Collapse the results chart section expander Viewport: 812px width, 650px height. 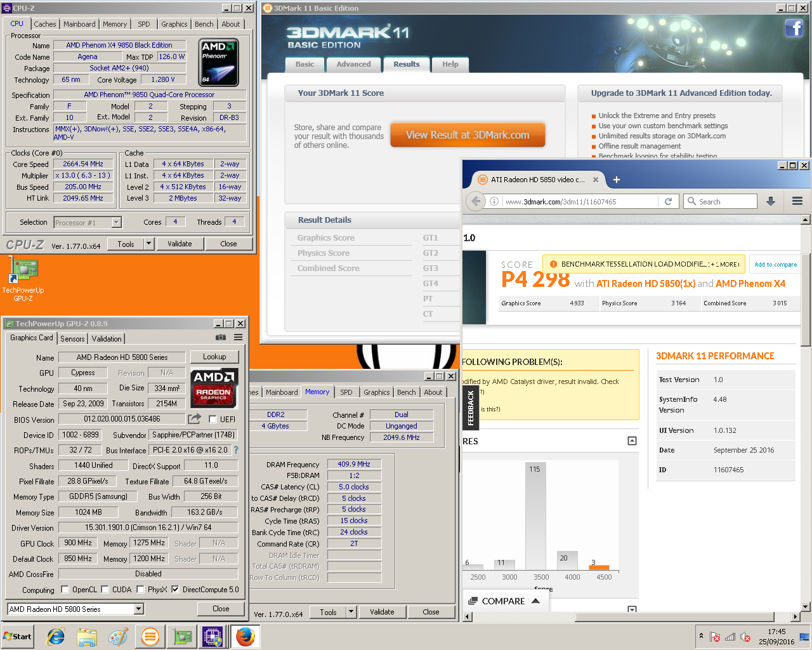pos(632,441)
